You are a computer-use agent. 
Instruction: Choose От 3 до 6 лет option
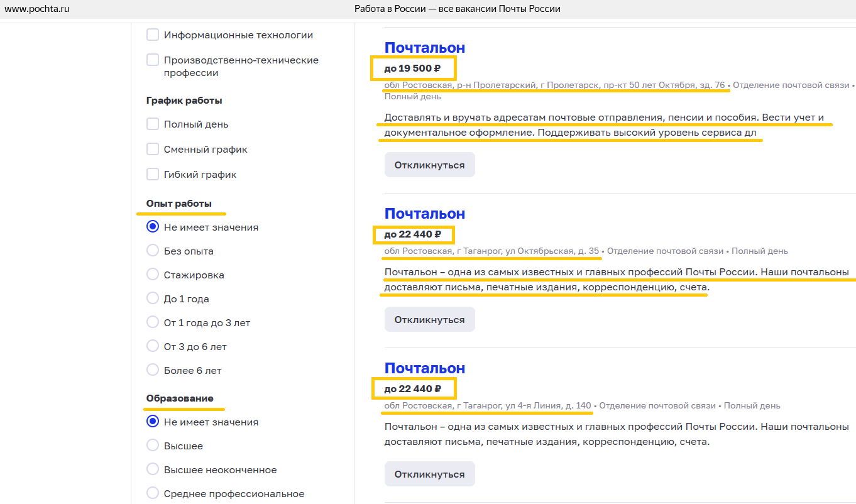153,346
